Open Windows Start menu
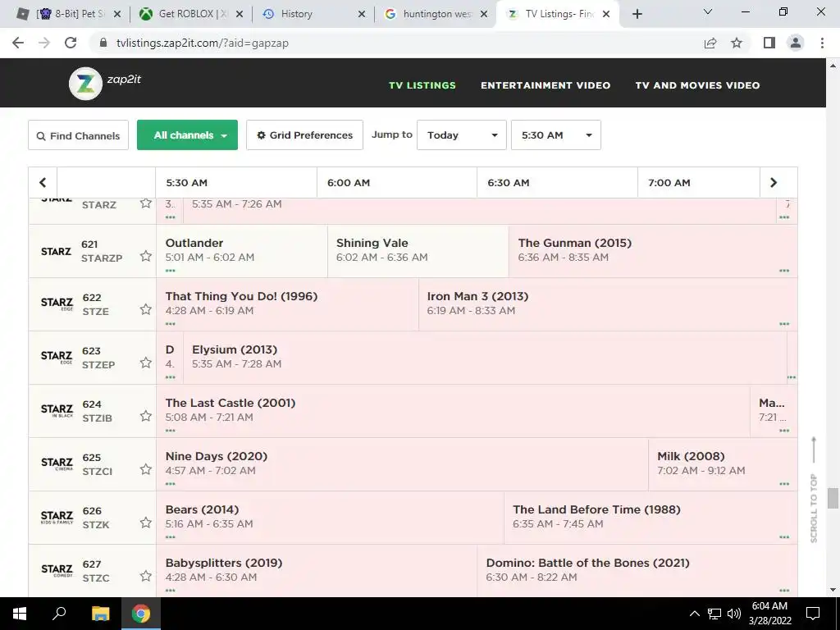This screenshot has width=840, height=630. [x=20, y=614]
